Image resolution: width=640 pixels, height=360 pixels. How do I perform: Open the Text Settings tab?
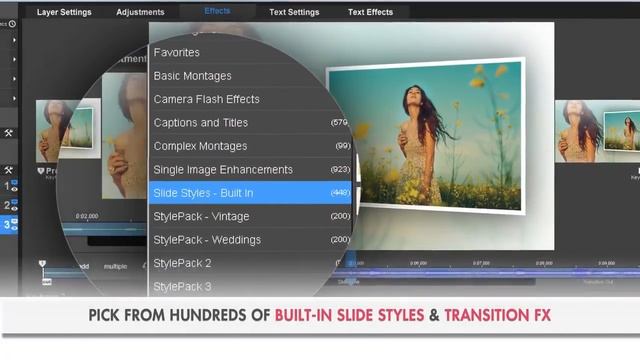pyautogui.click(x=294, y=12)
